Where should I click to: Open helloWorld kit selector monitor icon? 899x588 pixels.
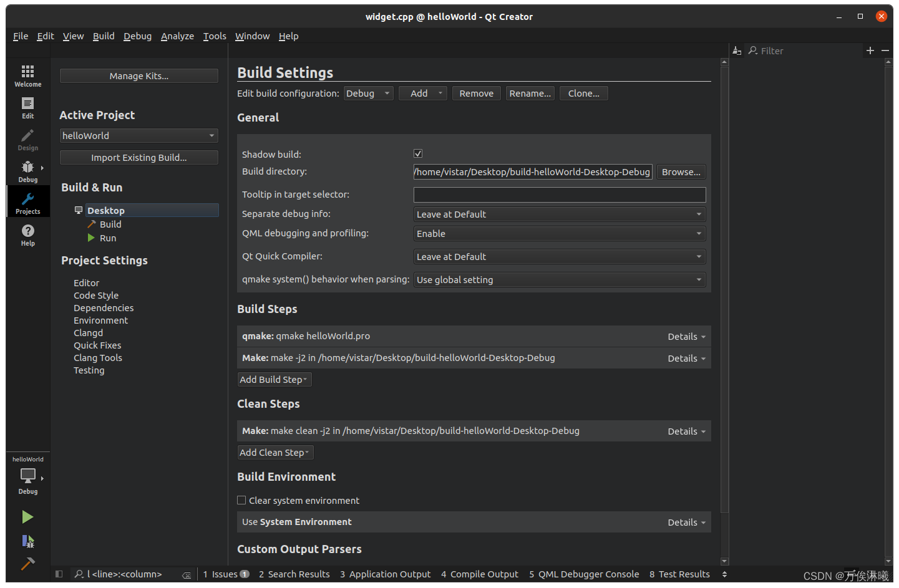coord(28,476)
